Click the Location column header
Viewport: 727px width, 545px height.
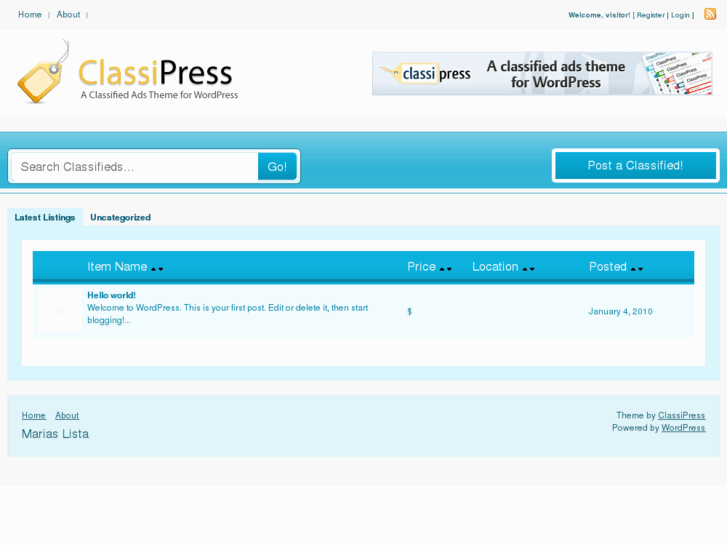[x=495, y=267]
